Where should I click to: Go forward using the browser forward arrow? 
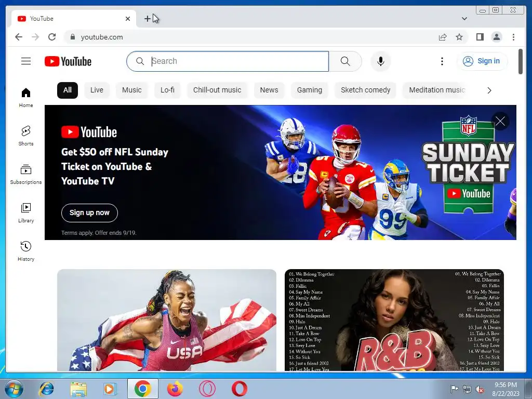pyautogui.click(x=35, y=37)
